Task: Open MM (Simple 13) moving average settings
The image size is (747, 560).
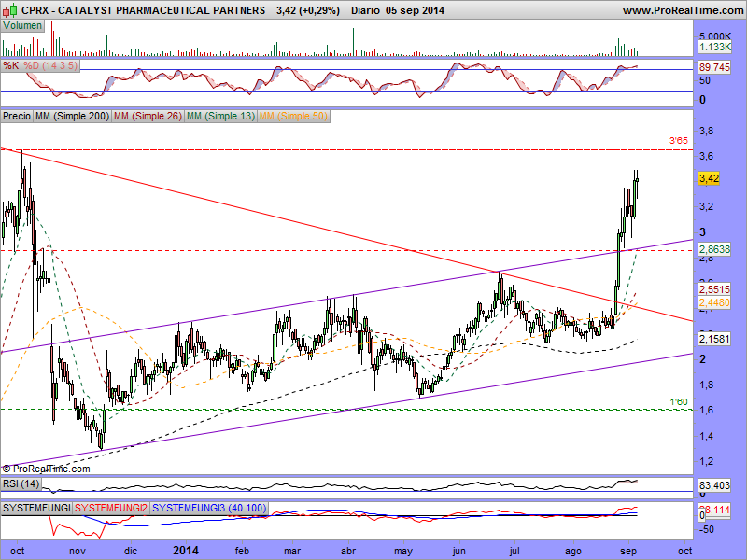Action: click(x=220, y=116)
